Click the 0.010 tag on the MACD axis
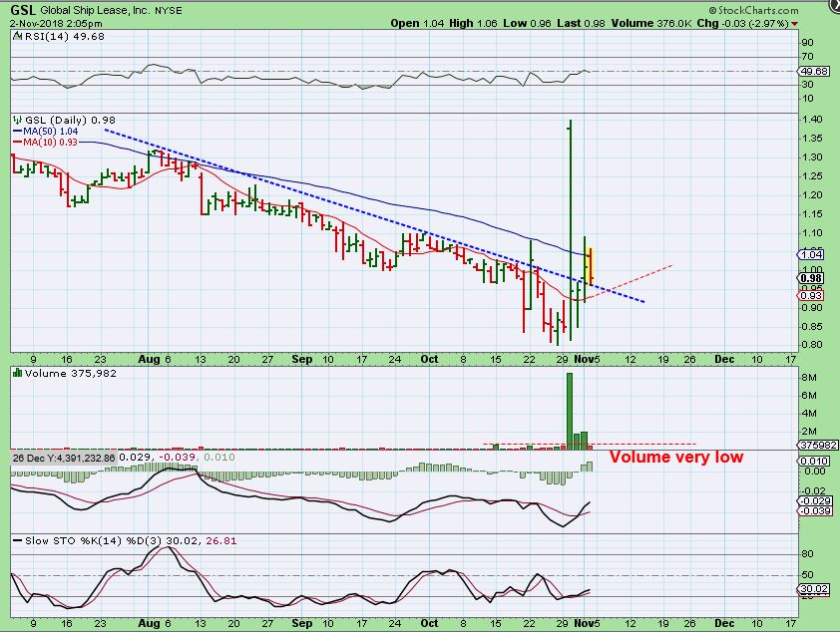Viewport: 840px width, 632px height. pyautogui.click(x=815, y=461)
